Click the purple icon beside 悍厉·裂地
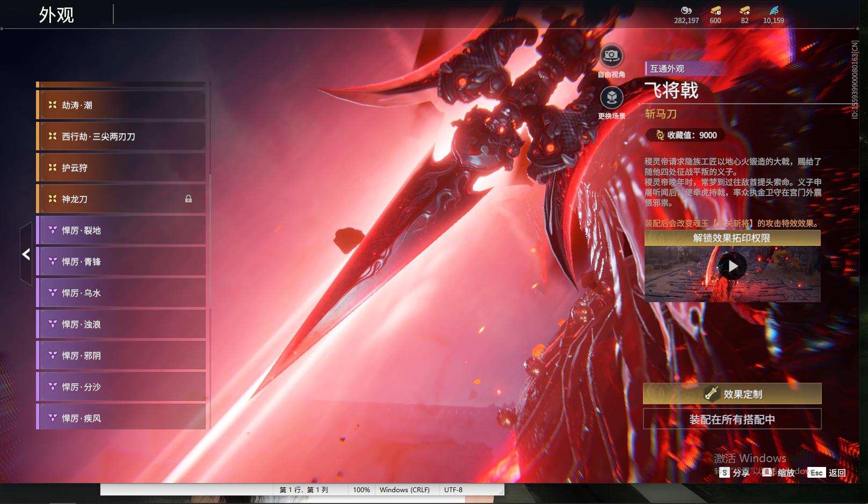The height and width of the screenshot is (504, 868). click(52, 230)
